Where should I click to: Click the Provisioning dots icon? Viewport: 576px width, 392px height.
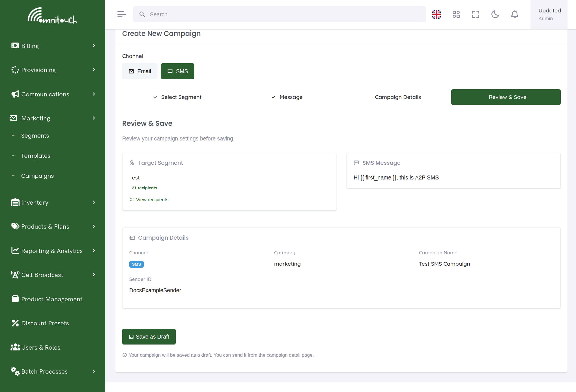(x=15, y=70)
